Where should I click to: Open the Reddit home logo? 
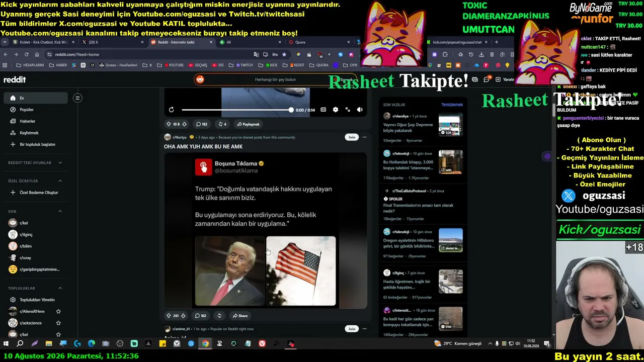tap(15, 79)
